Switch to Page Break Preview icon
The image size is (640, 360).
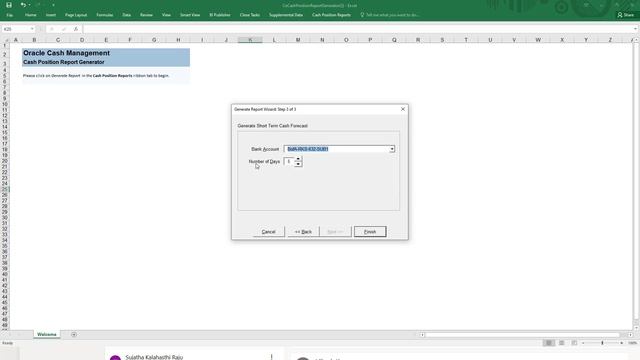(x=574, y=343)
